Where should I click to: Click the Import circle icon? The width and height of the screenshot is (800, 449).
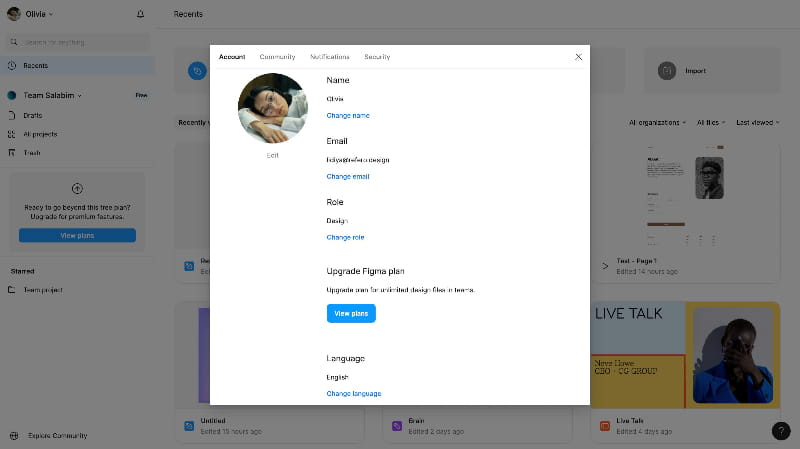pos(667,71)
